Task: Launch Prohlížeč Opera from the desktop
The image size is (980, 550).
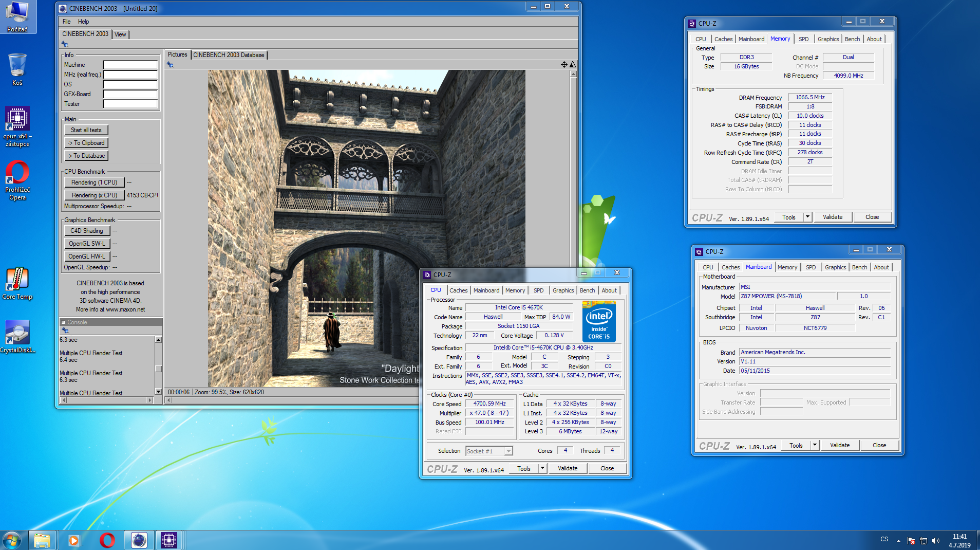Action: (17, 180)
